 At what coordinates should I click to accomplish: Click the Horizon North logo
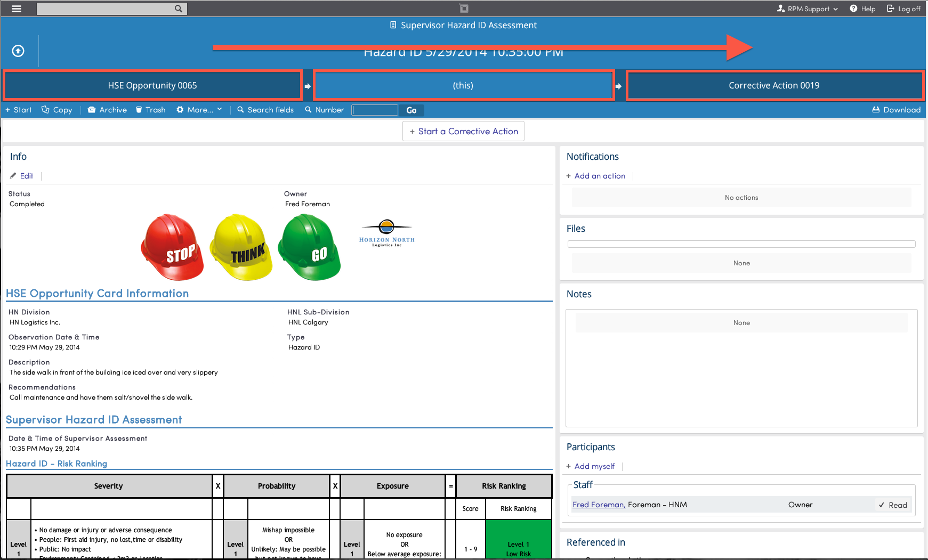[386, 233]
